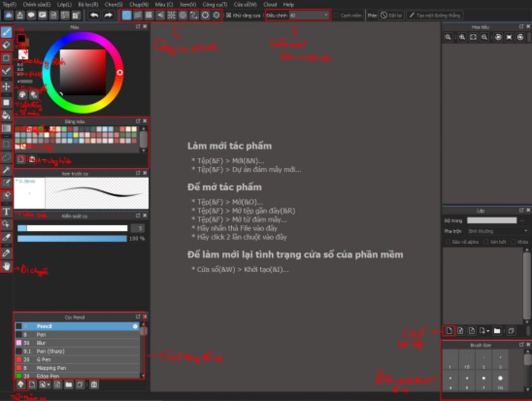Select the Gradient tool

click(6, 129)
